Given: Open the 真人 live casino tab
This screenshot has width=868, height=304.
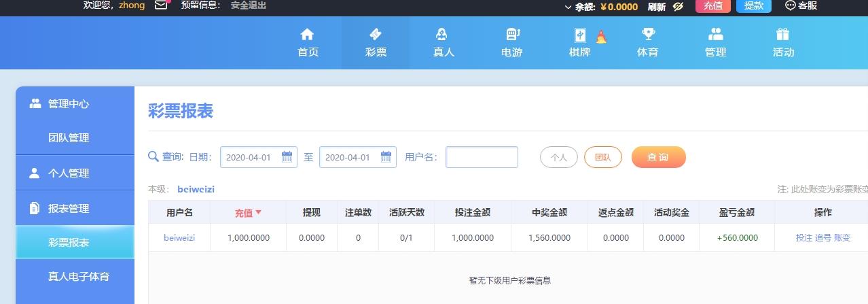Looking at the screenshot, I should click(444, 43).
